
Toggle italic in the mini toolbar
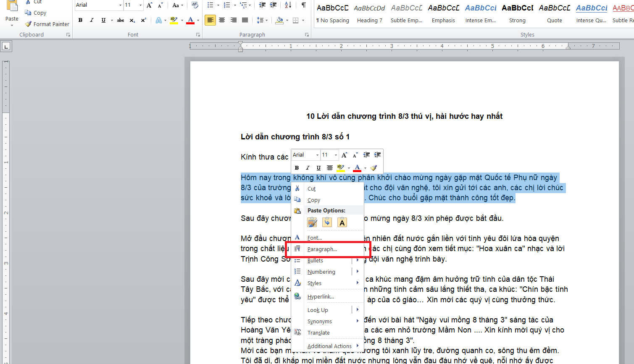(308, 168)
